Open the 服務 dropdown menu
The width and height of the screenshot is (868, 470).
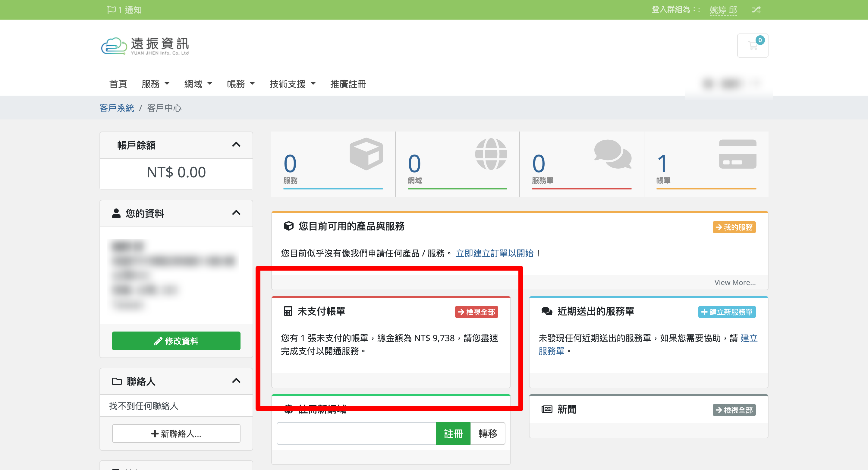155,84
